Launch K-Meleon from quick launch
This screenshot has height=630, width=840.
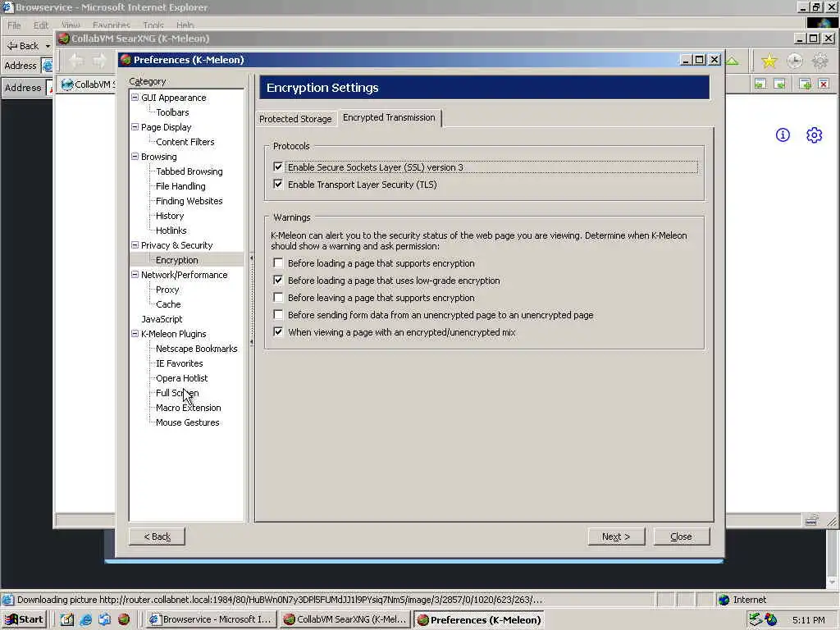[x=124, y=620]
